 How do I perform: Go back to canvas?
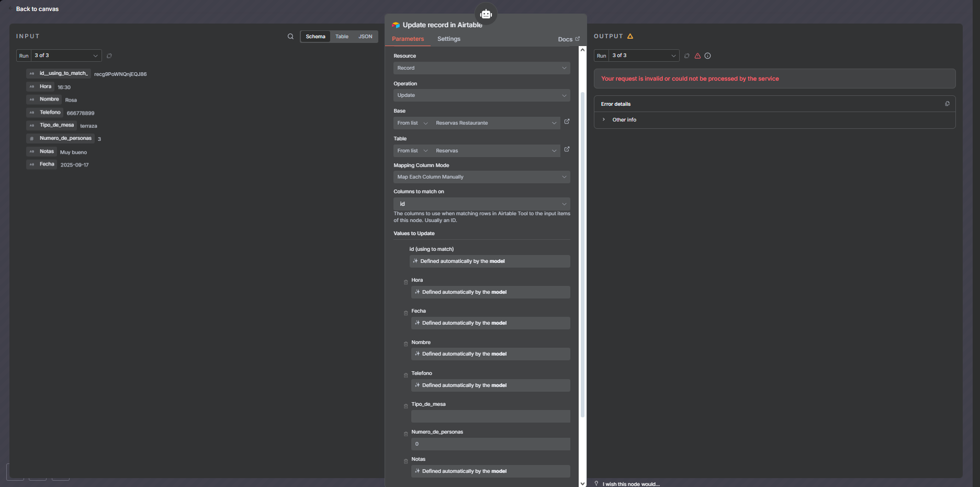[37, 9]
